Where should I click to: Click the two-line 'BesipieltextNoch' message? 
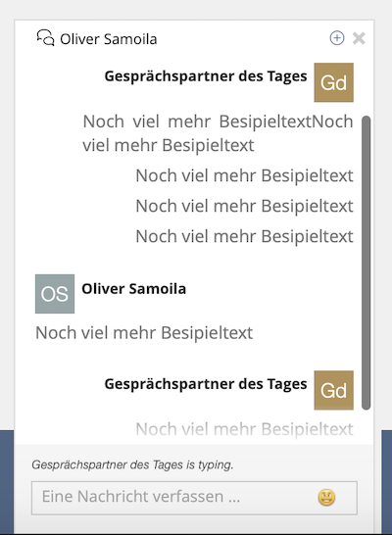tap(218, 133)
